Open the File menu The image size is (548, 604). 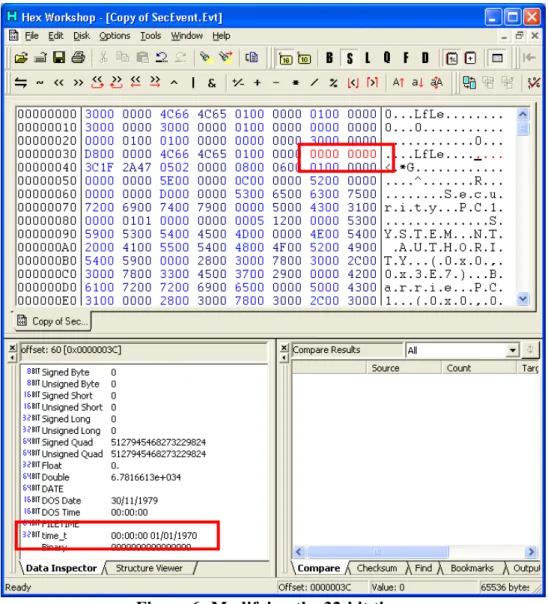click(x=32, y=36)
